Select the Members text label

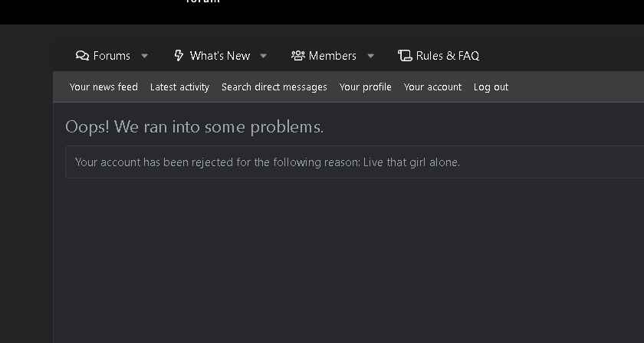click(x=333, y=56)
